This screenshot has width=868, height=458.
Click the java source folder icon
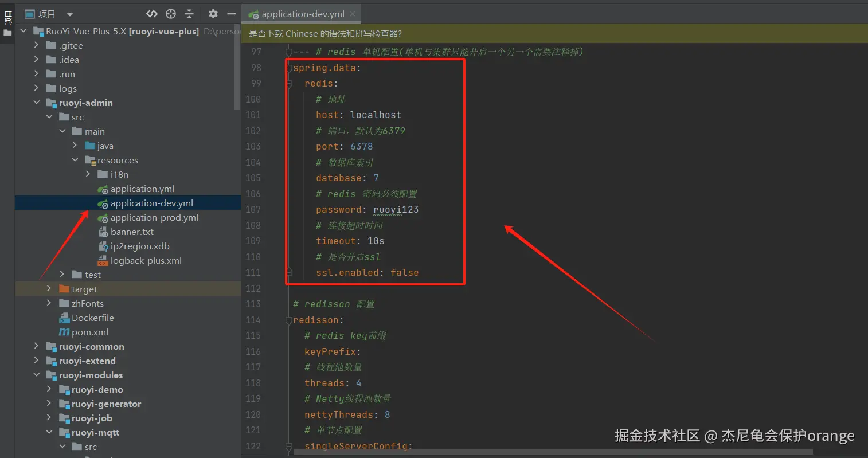(90, 146)
